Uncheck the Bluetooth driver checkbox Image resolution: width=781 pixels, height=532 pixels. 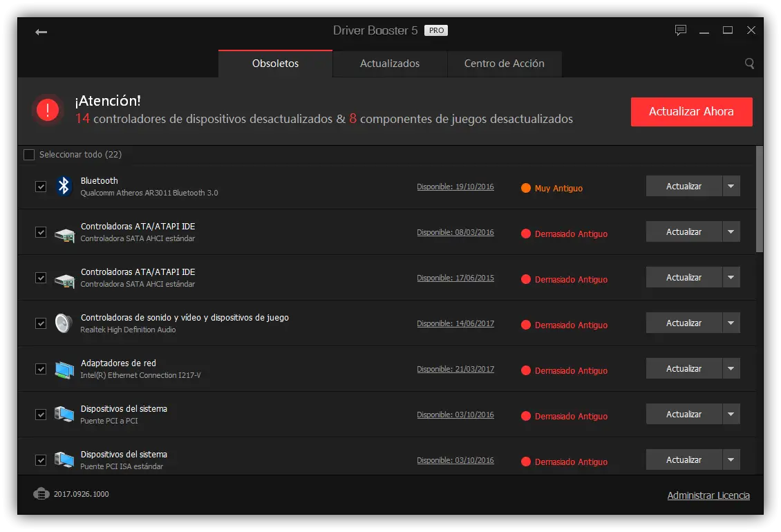[41, 187]
